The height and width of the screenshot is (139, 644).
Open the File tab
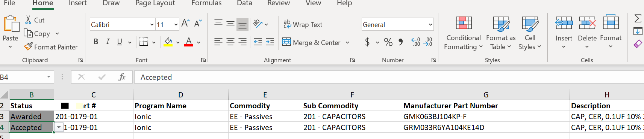pyautogui.click(x=9, y=3)
